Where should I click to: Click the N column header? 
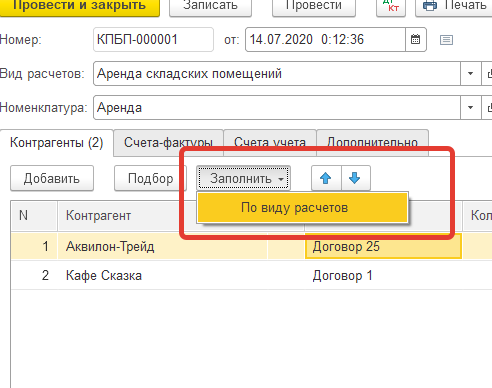34,216
